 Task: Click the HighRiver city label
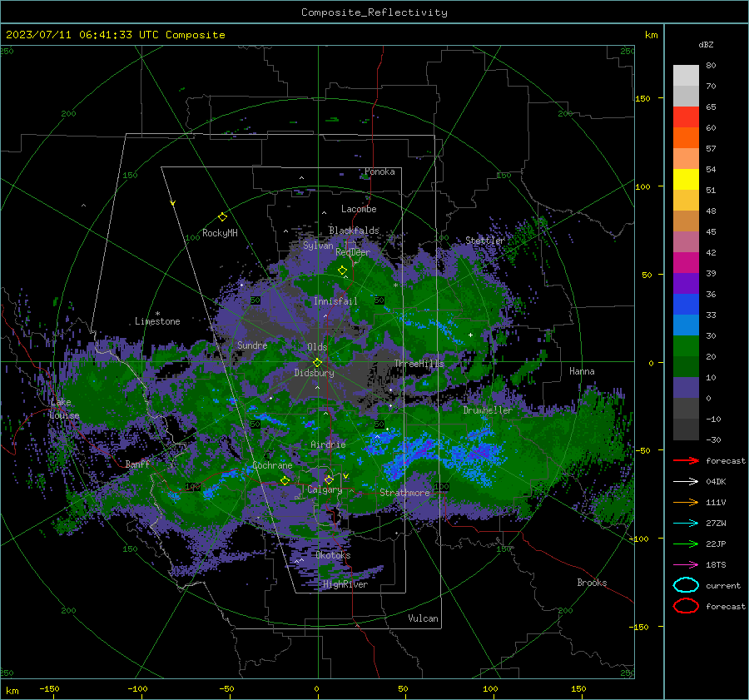pos(345,584)
